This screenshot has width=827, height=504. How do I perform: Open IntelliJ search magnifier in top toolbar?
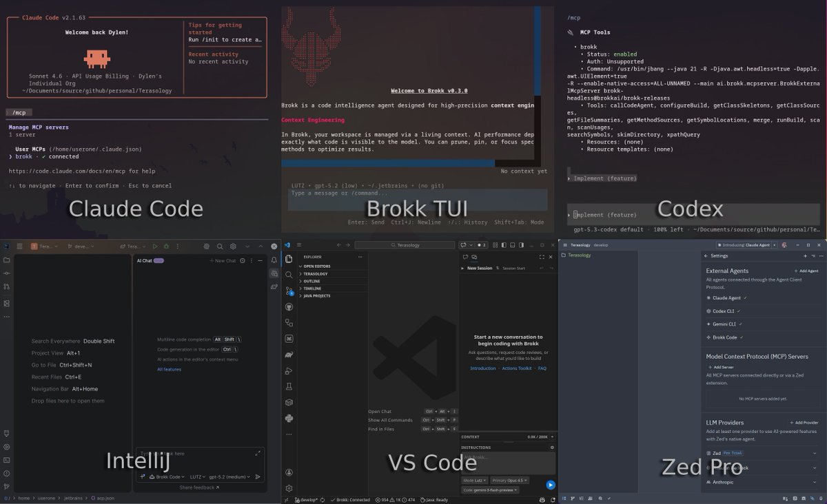tap(220, 246)
